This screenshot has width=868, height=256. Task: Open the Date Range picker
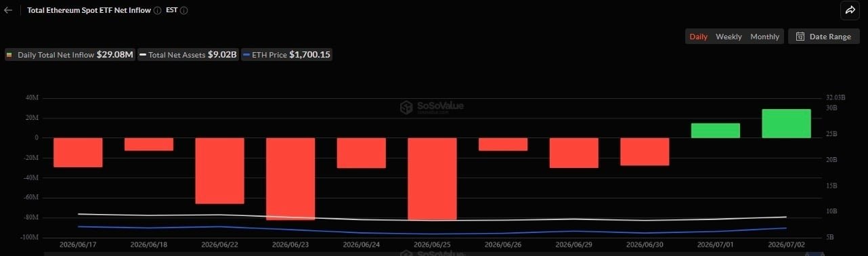coord(823,37)
